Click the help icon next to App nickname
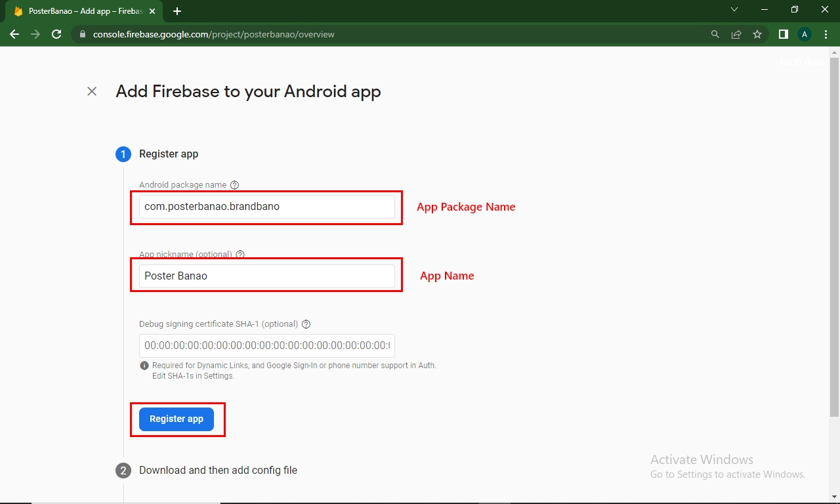 [240, 255]
